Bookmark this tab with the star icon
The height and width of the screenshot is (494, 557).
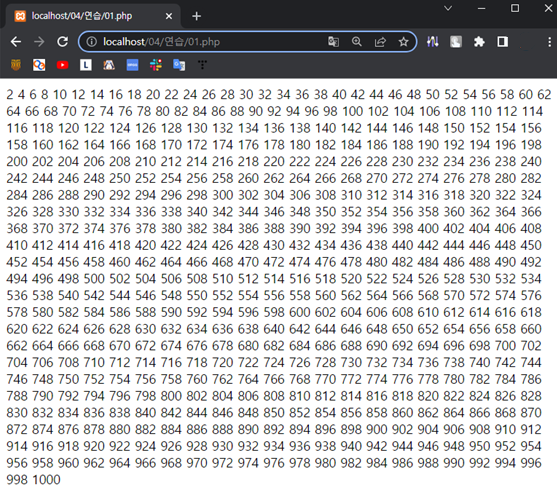(x=404, y=42)
